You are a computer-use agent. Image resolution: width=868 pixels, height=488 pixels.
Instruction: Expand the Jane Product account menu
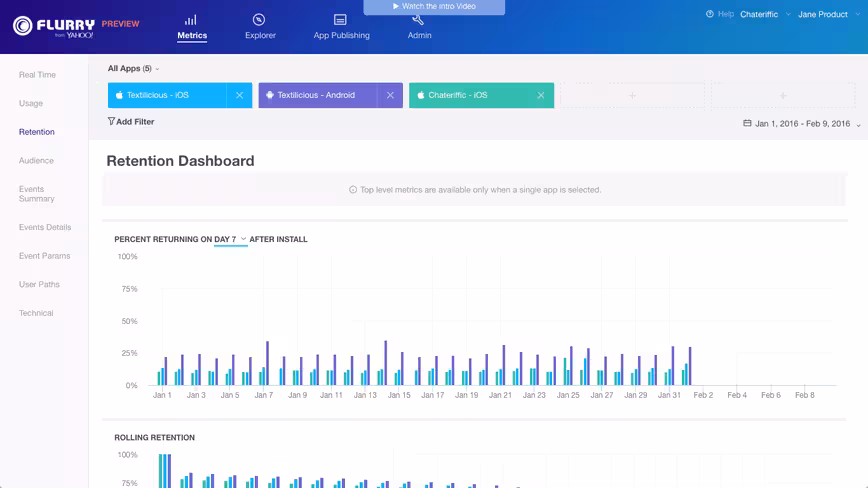coord(829,14)
